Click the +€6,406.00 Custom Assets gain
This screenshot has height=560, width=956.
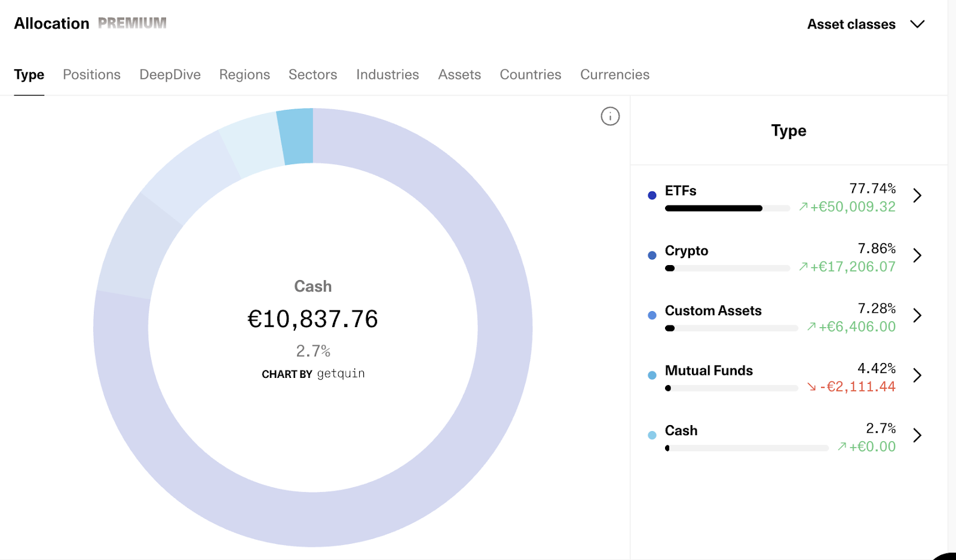point(857,327)
